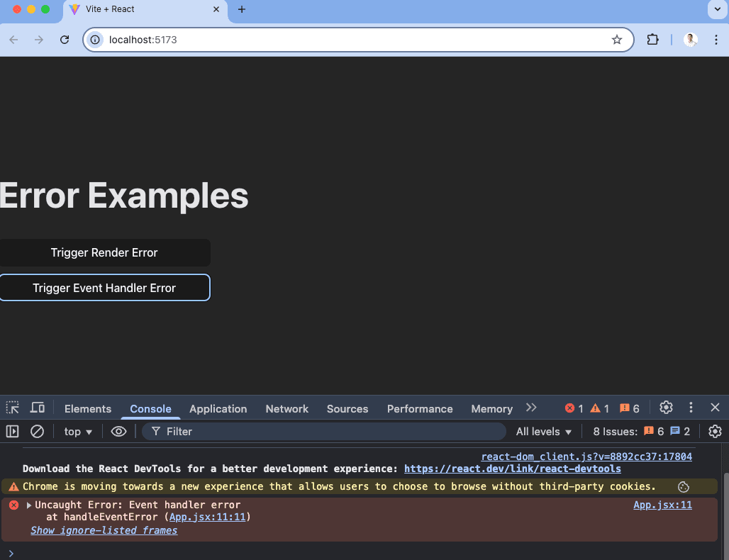Open App.jsx:11 source link
729x560 pixels.
coord(662,505)
